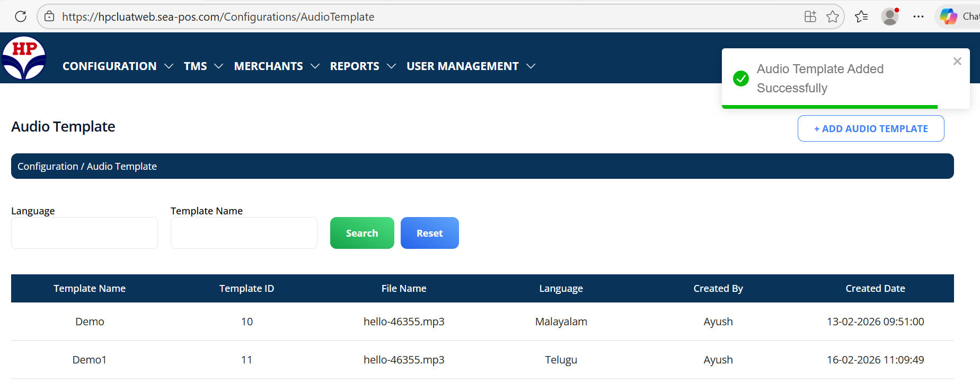The image size is (980, 381).
Task: Open the Copilot chat icon
Action: coord(948,16)
